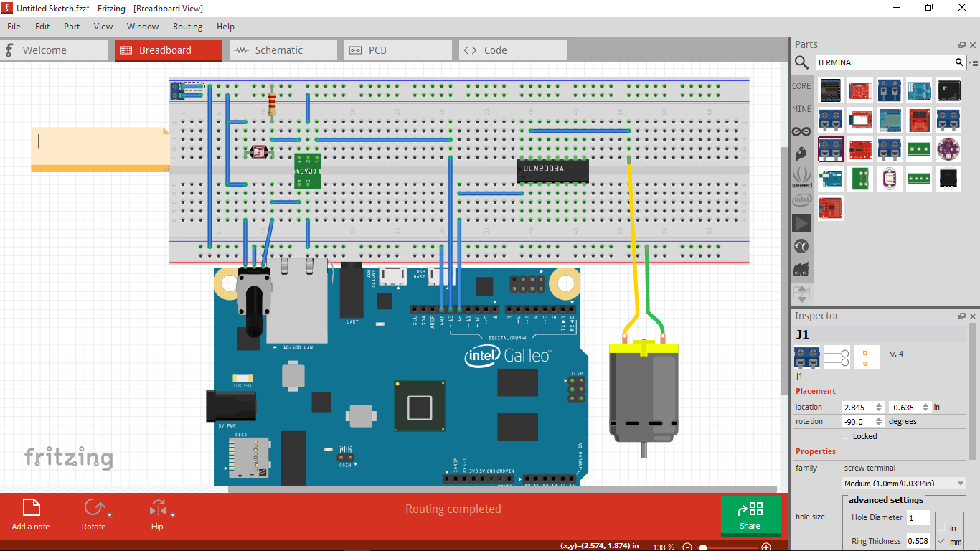Click the Parts search magnifier icon
This screenshot has height=551, width=980.
pyautogui.click(x=801, y=63)
